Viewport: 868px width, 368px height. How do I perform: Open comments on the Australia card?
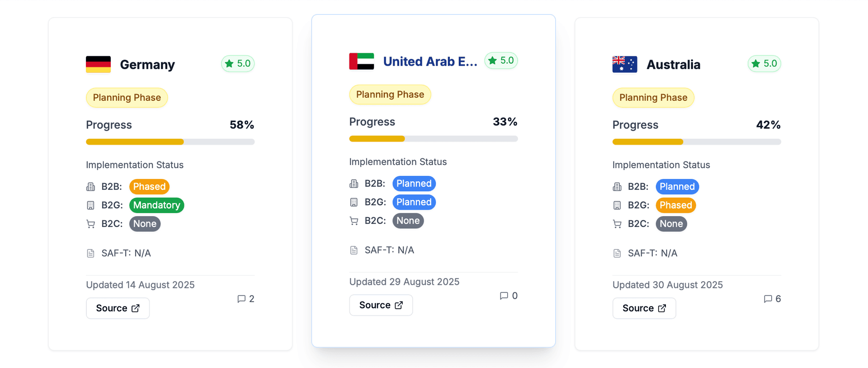pos(772,299)
